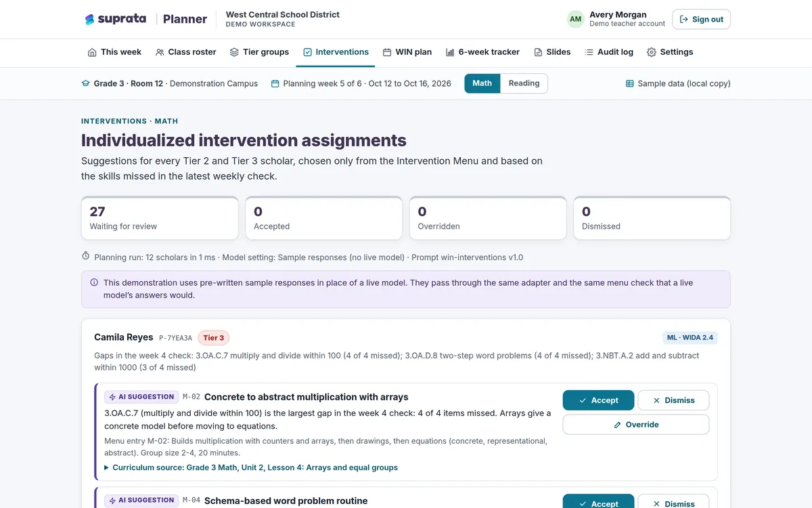This screenshot has width=812, height=508.
Task: Open the This week tab
Action: pos(114,52)
